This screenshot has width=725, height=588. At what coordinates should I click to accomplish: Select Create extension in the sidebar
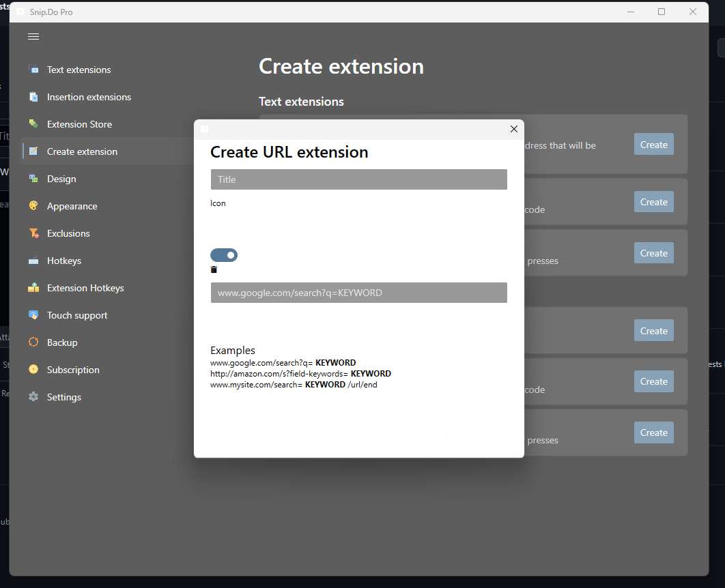tap(82, 151)
